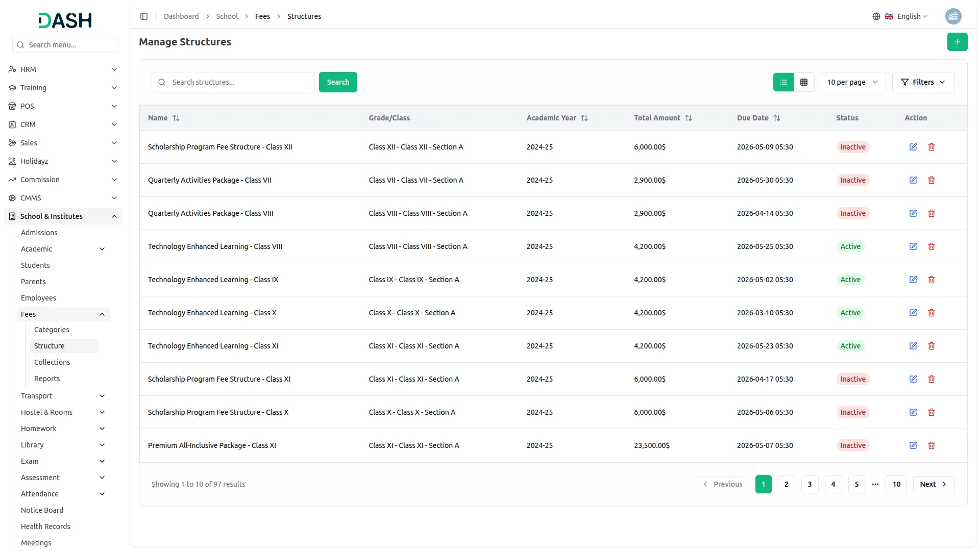The width and height of the screenshot is (980, 551).
Task: Switch to list view
Action: click(783, 82)
